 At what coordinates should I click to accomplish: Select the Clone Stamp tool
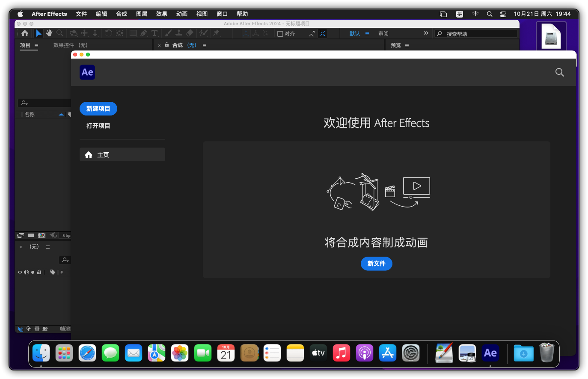click(179, 33)
